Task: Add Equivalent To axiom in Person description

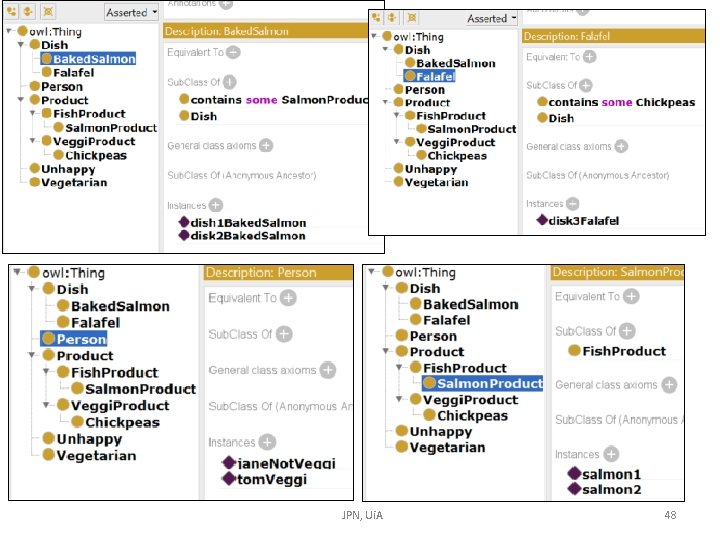Action: (288, 298)
